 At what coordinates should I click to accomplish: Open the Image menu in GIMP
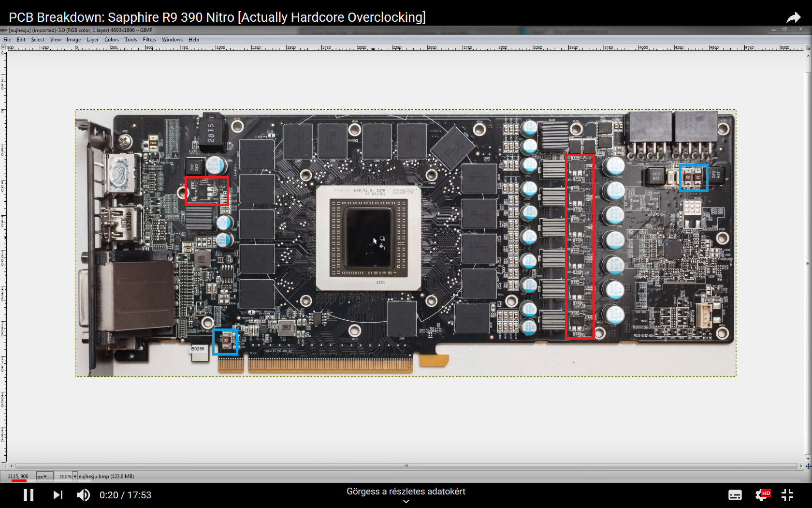(x=73, y=40)
